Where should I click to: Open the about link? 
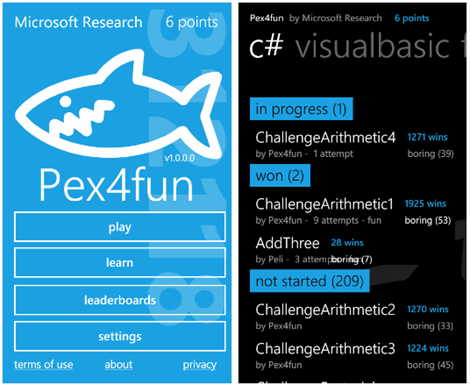(118, 364)
